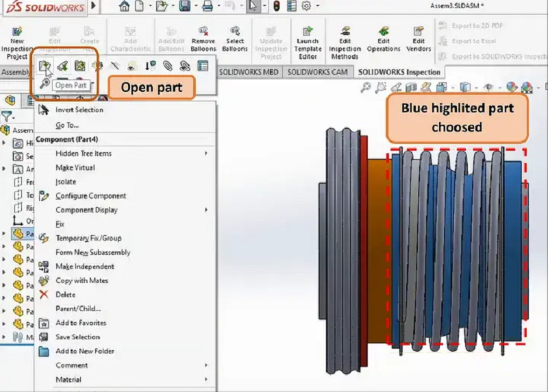The image size is (548, 392).
Task: Open the Settings gear dropdown arrow
Action: click(x=317, y=6)
